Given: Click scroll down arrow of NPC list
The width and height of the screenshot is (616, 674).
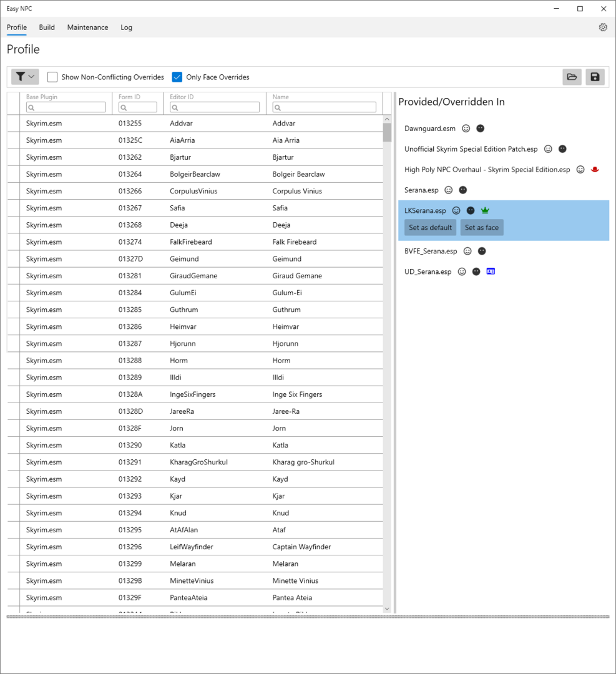Looking at the screenshot, I should click(388, 608).
